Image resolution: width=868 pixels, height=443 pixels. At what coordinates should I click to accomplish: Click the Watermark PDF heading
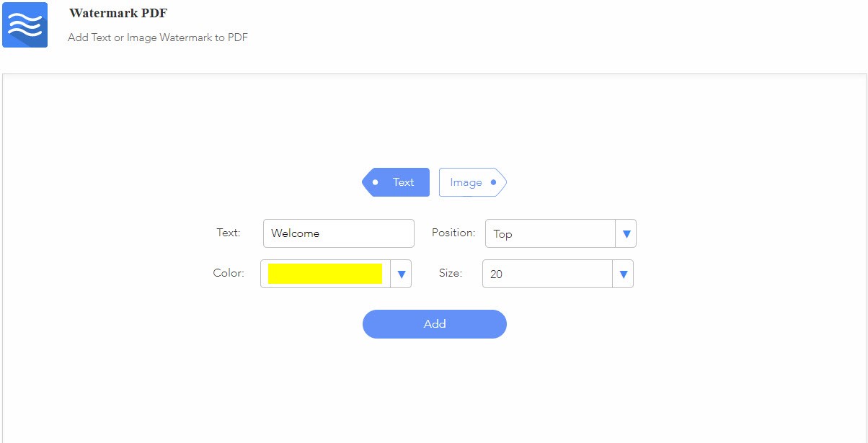coord(118,13)
